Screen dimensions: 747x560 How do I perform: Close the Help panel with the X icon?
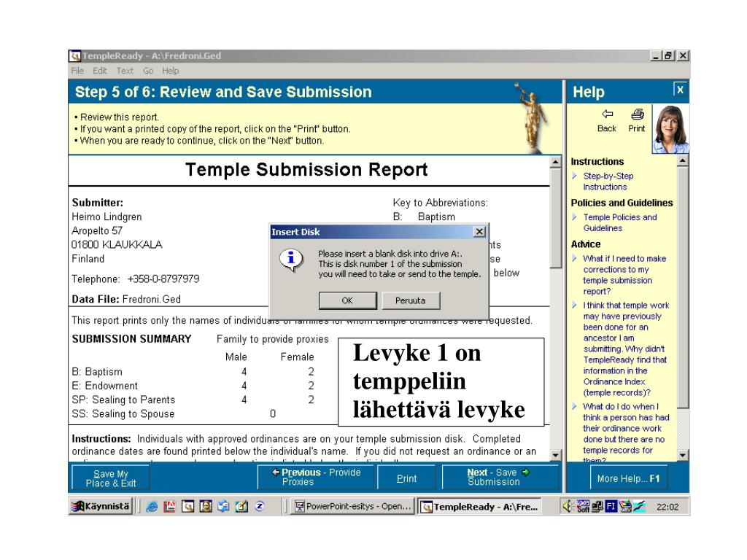tap(680, 89)
